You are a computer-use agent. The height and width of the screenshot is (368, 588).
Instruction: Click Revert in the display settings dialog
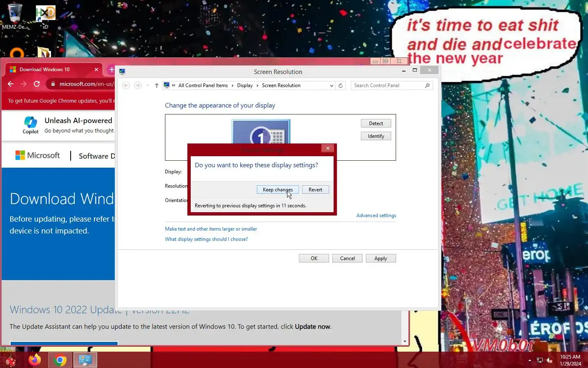coord(315,190)
